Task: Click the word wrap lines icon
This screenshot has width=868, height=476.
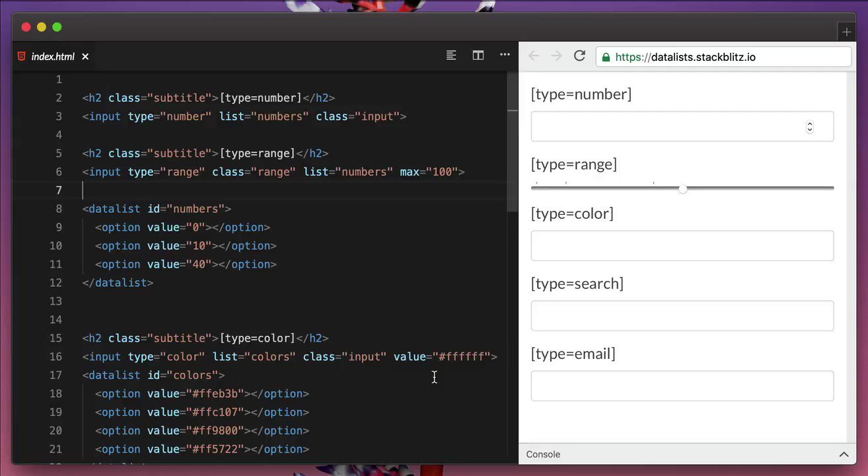Action: coord(451,56)
